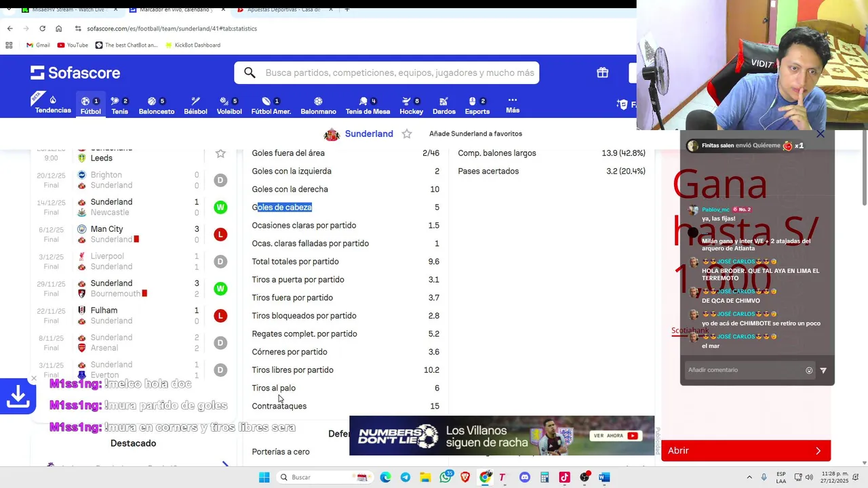Click the Abrir red button

(745, 451)
